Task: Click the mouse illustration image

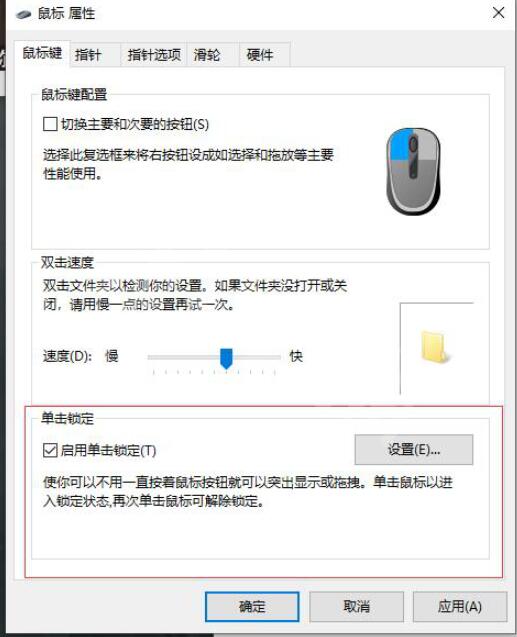Action: (x=413, y=171)
